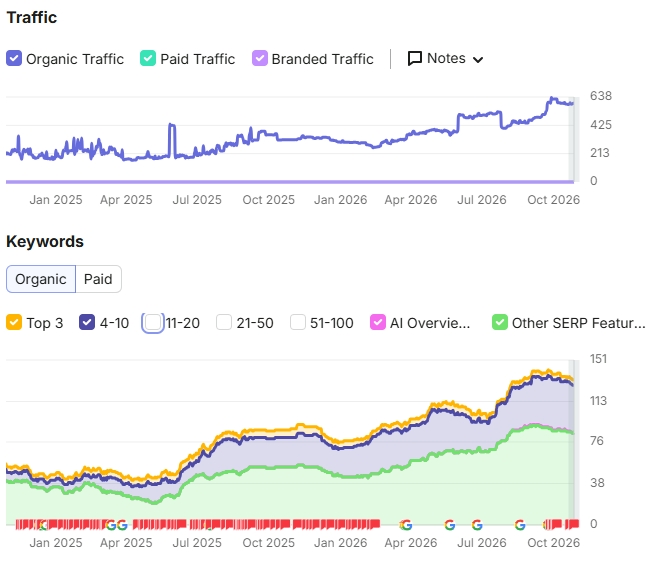
Task: Click the 638 axis value on Traffic chart
Action: (601, 96)
